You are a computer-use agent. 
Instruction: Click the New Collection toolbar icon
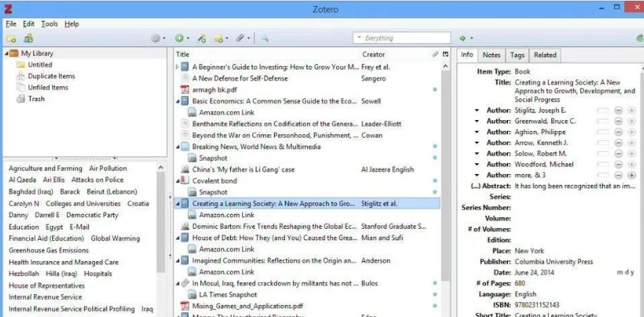tap(11, 39)
